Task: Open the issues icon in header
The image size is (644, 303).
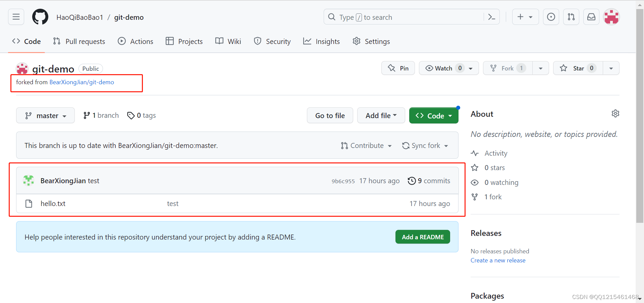Action: click(551, 17)
